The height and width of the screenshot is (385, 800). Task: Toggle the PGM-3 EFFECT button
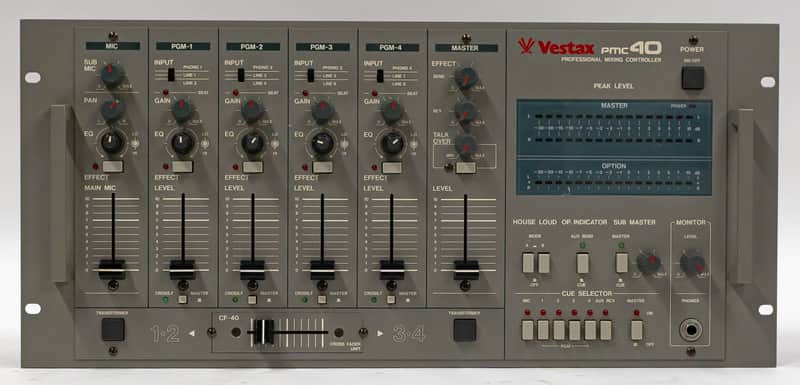(x=322, y=167)
